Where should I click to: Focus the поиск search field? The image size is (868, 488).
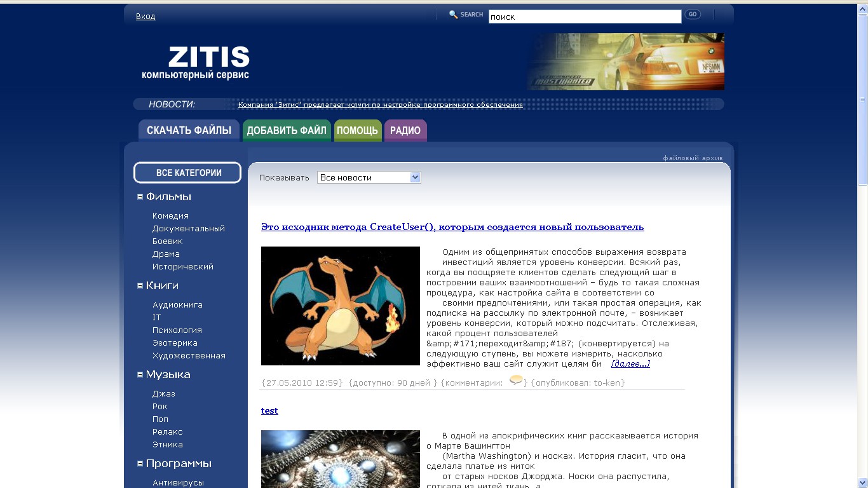[x=585, y=17]
